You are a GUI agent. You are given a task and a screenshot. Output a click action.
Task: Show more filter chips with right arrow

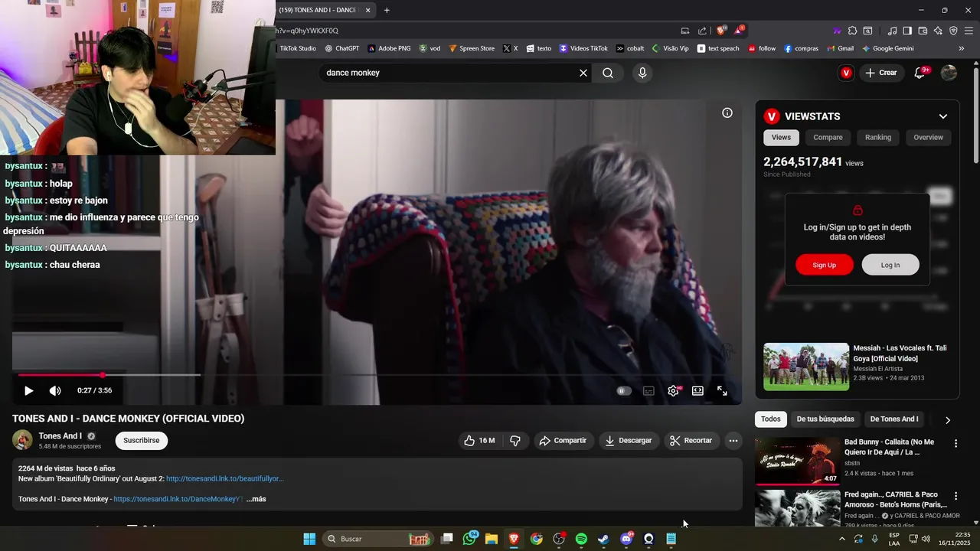[x=948, y=420]
